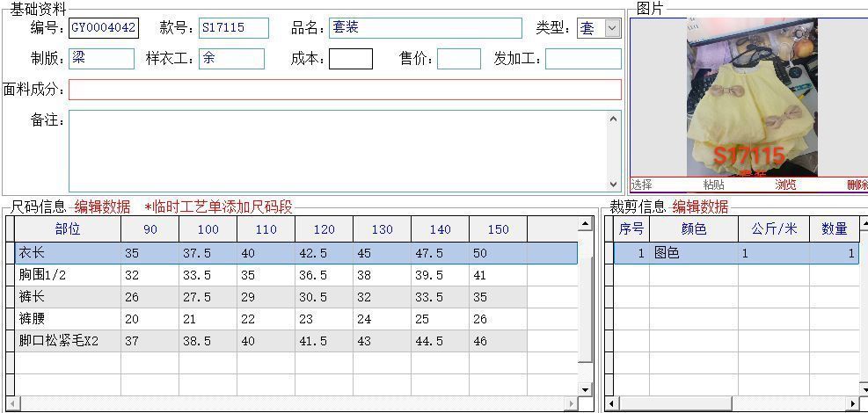This screenshot has height=413, width=868.
Task: Click the 制版 input field
Action: pos(101,59)
